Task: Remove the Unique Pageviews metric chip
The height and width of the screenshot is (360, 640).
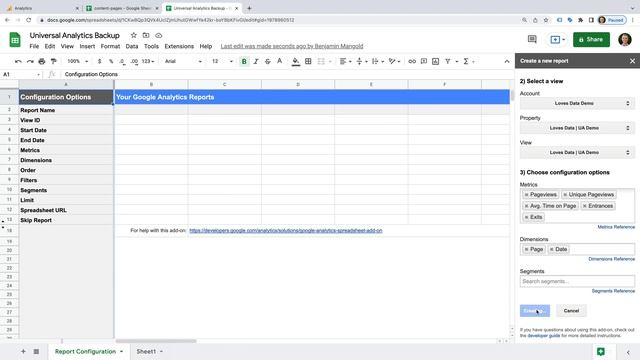Action: (565, 195)
